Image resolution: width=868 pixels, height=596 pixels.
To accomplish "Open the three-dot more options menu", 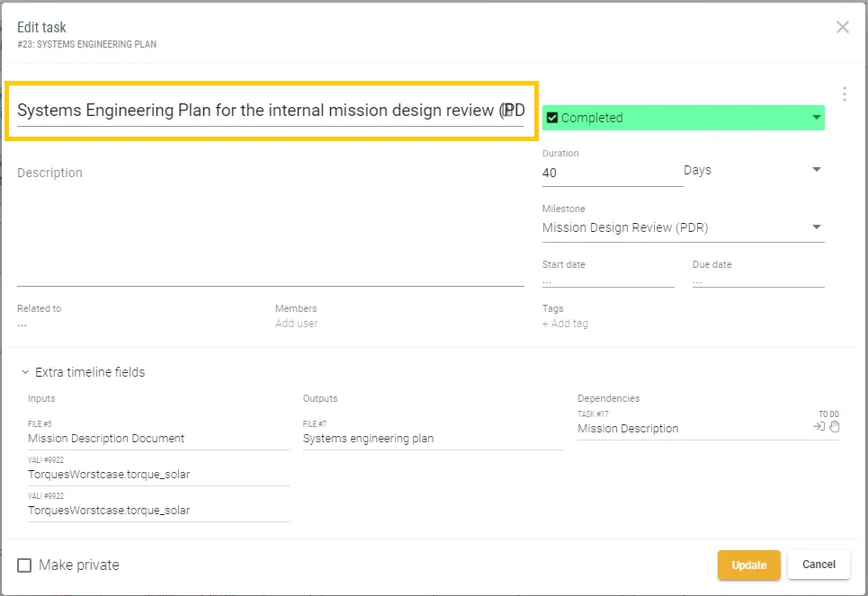I will tap(844, 94).
